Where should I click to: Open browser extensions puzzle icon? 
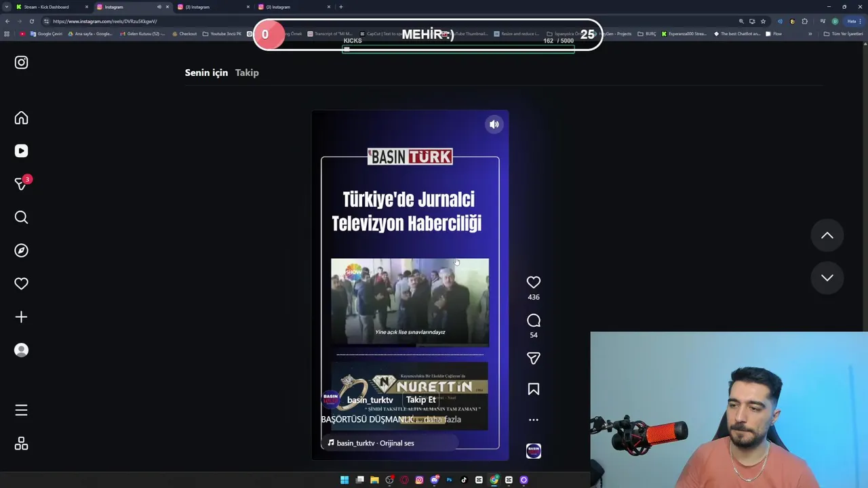pyautogui.click(x=805, y=21)
